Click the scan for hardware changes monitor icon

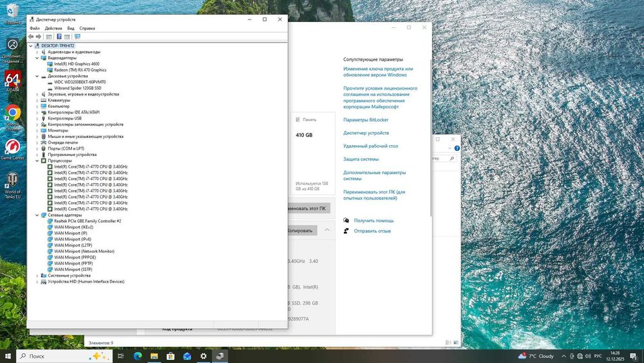(77, 37)
